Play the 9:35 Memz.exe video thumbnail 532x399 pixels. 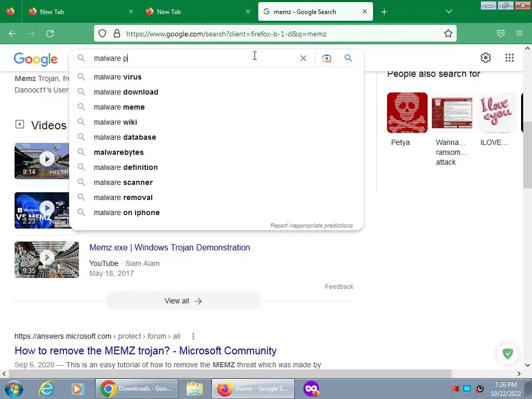click(x=47, y=260)
